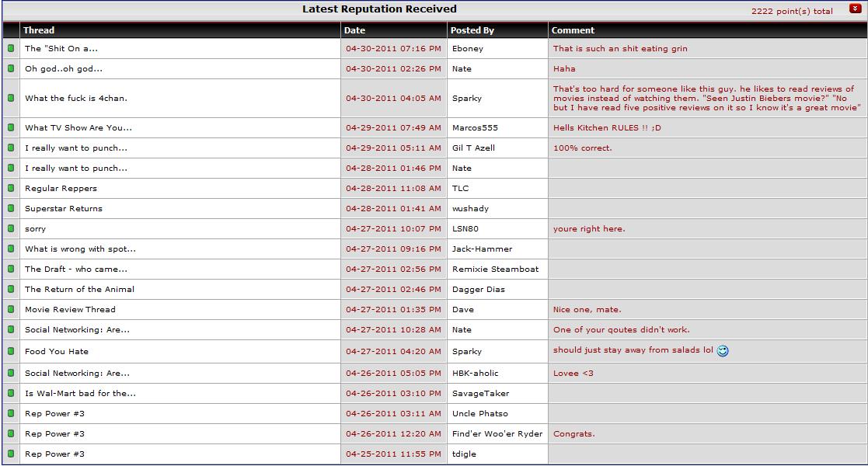Click green rep icon beside 'Oh god..oh god...'

click(x=11, y=68)
